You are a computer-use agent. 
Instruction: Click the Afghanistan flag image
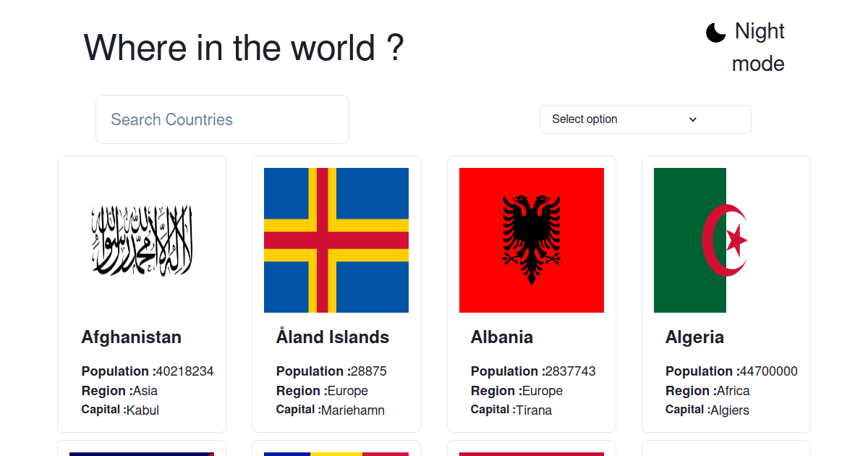pyautogui.click(x=141, y=240)
